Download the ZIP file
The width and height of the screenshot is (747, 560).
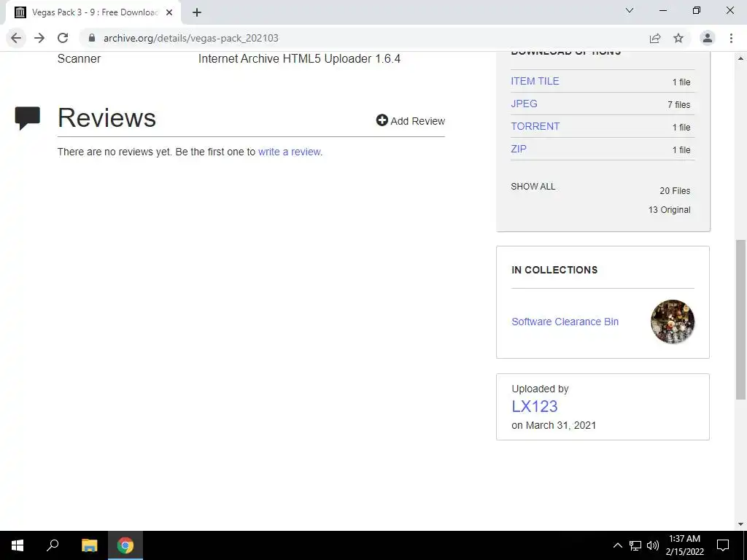(519, 149)
